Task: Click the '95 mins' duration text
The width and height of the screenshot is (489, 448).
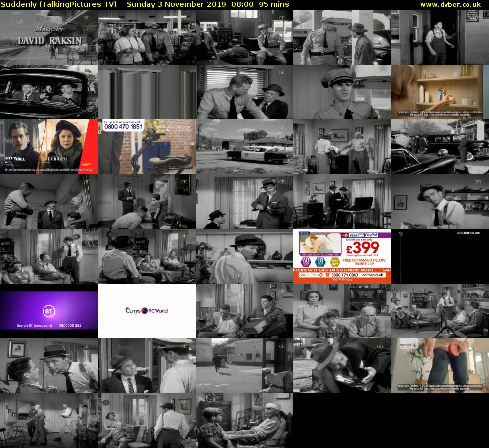Action: coord(274,5)
